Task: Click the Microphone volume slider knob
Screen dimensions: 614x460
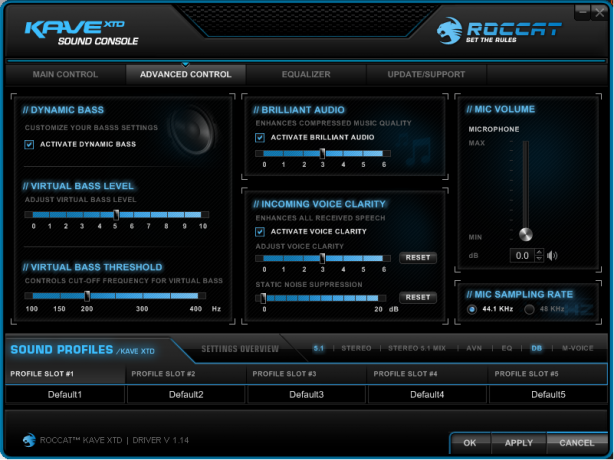Action: pyautogui.click(x=526, y=235)
